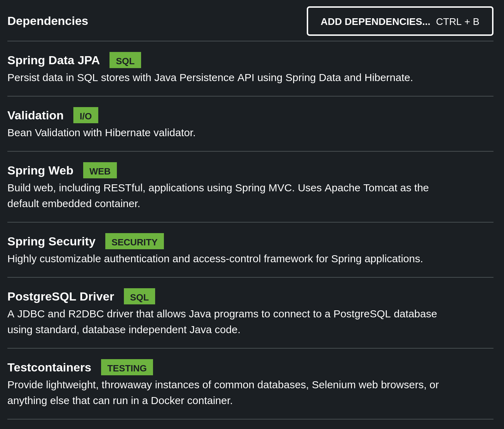The width and height of the screenshot is (504, 429).
Task: Select the Spring Security dependency title
Action: click(51, 242)
